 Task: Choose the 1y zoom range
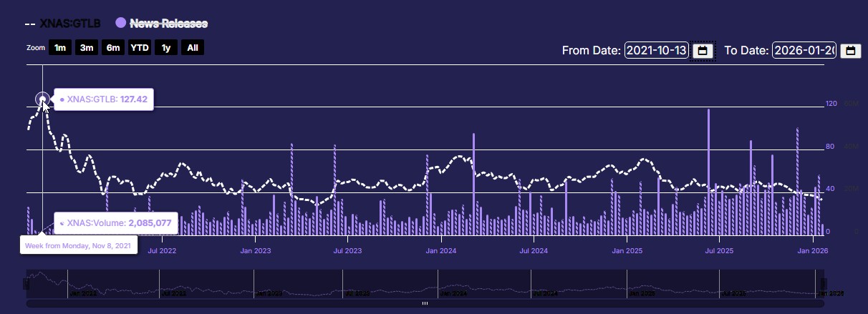(x=166, y=48)
